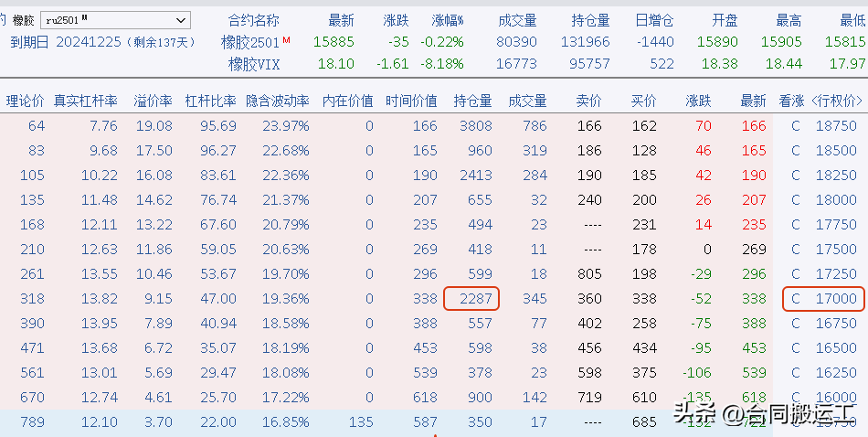Viewport: 868px width, 437px height.
Task: Click the 开盘 header
Action: (725, 20)
